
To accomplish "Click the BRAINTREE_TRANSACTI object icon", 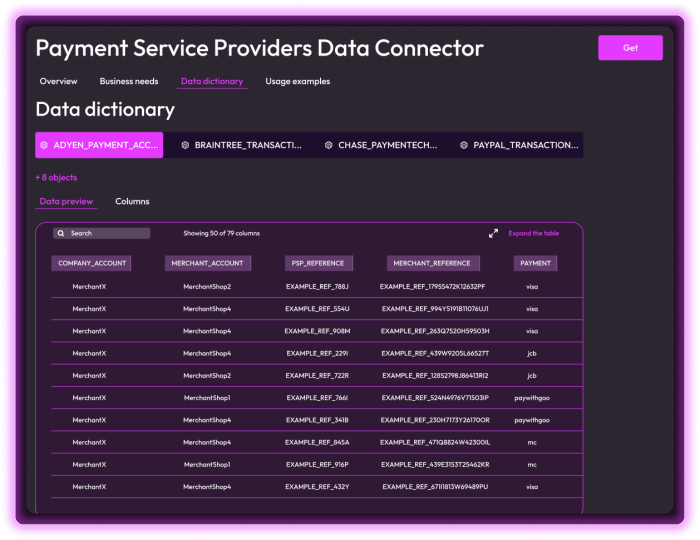I will [185, 145].
